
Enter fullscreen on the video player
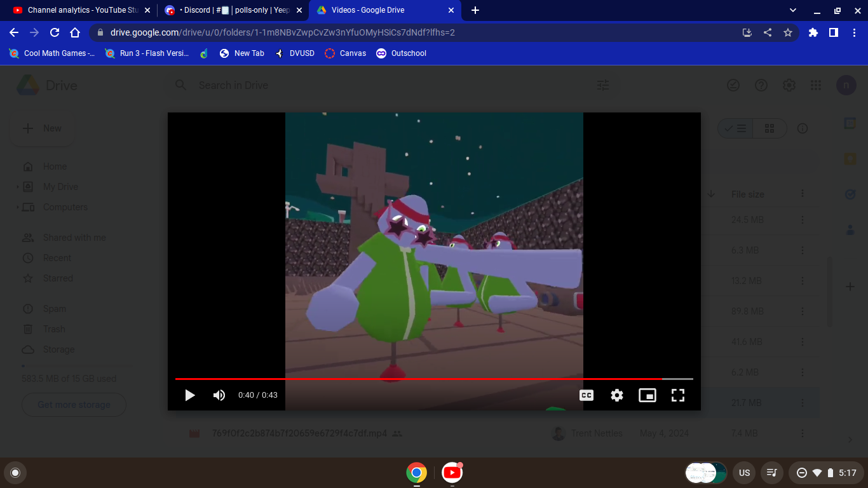tap(678, 395)
